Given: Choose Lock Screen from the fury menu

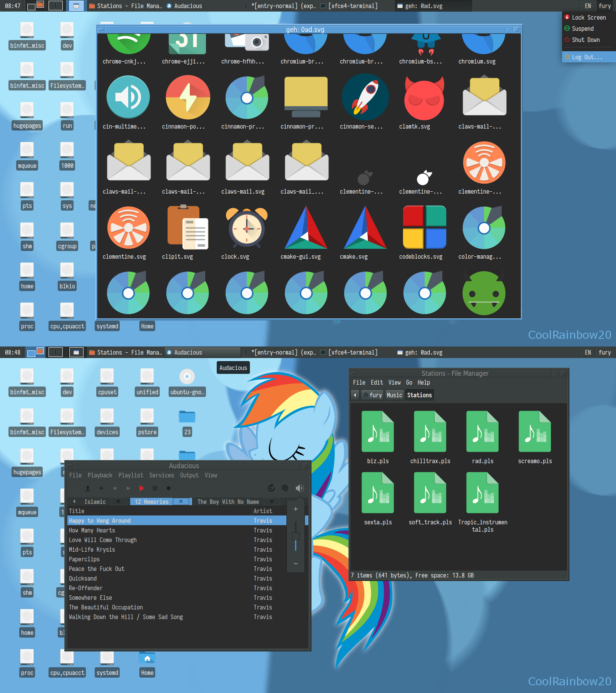Looking at the screenshot, I should [589, 17].
